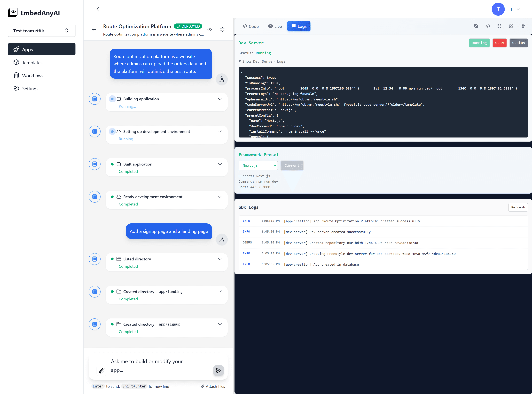
Task: Switch to the Code tab
Action: (x=250, y=26)
